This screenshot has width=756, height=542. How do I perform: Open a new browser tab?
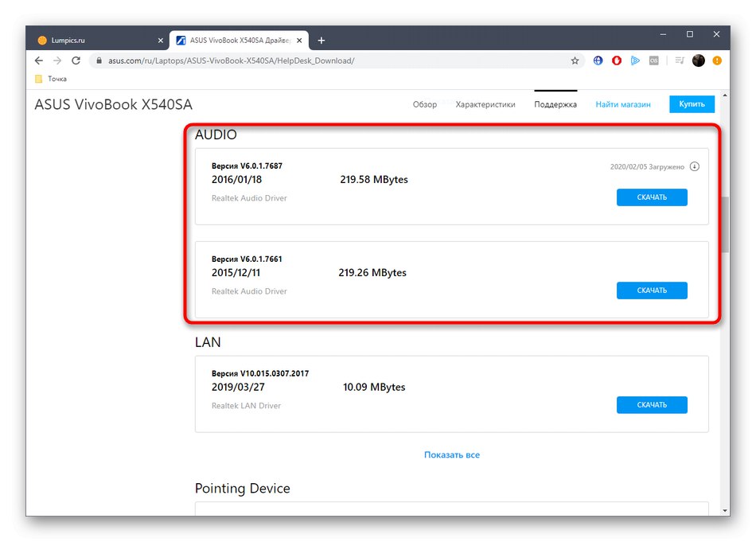pyautogui.click(x=321, y=40)
